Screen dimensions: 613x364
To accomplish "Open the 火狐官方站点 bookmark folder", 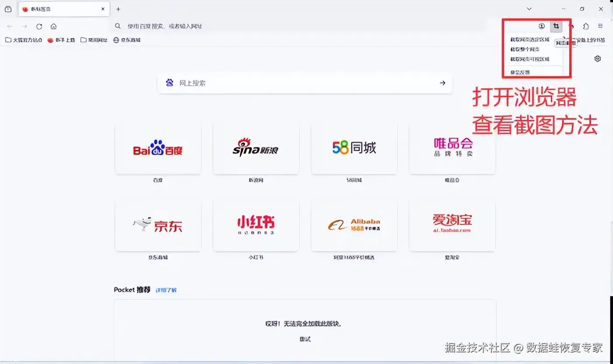I will pos(24,40).
